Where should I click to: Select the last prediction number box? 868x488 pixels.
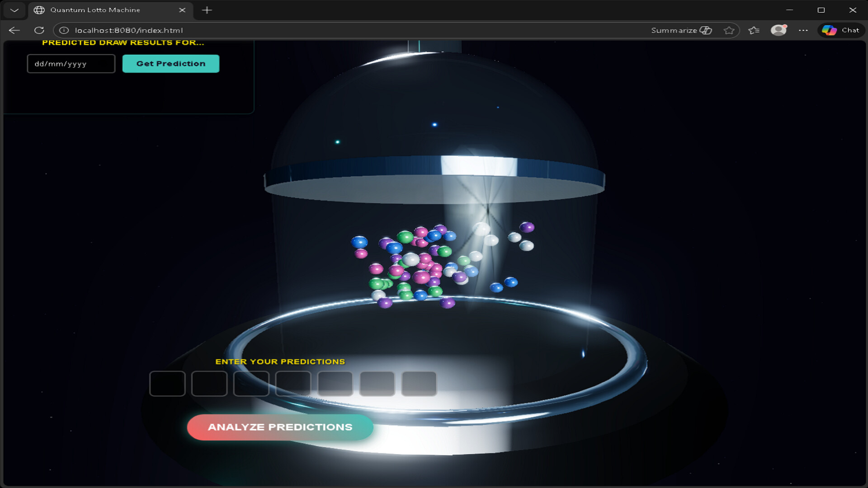point(419,384)
